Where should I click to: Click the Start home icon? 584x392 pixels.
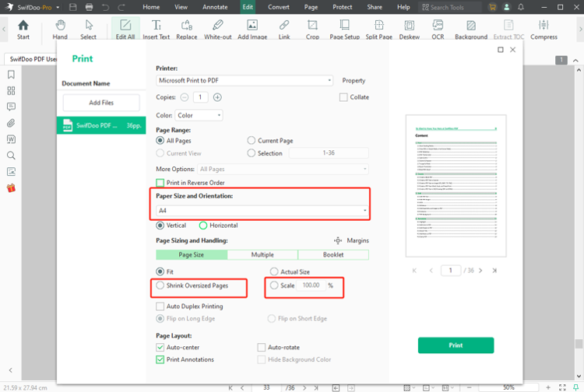click(x=23, y=29)
